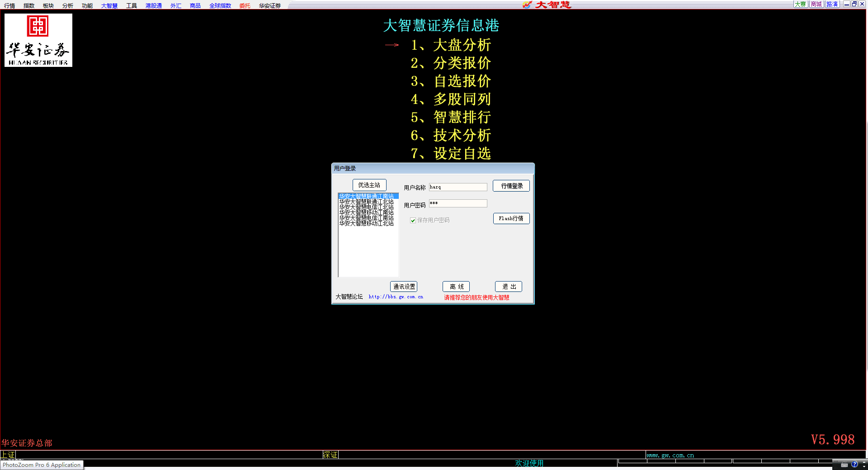868x470 pixels.
Task: Click the 深证 status bar label
Action: coord(330,455)
